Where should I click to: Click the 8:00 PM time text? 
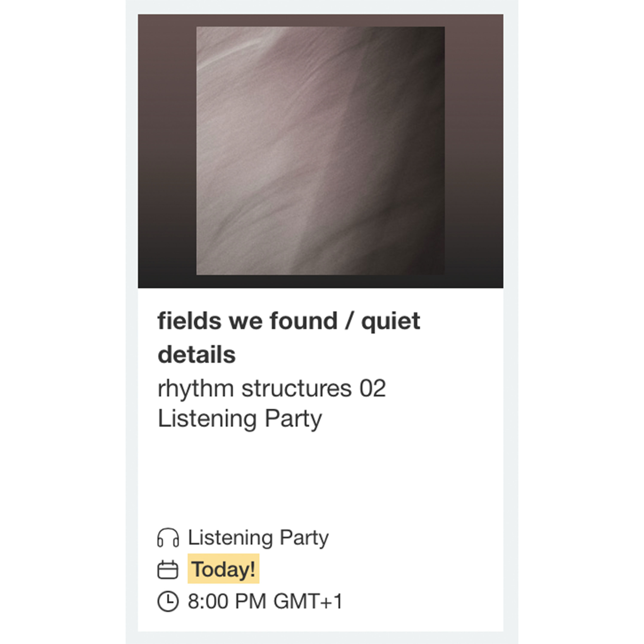coord(227,601)
